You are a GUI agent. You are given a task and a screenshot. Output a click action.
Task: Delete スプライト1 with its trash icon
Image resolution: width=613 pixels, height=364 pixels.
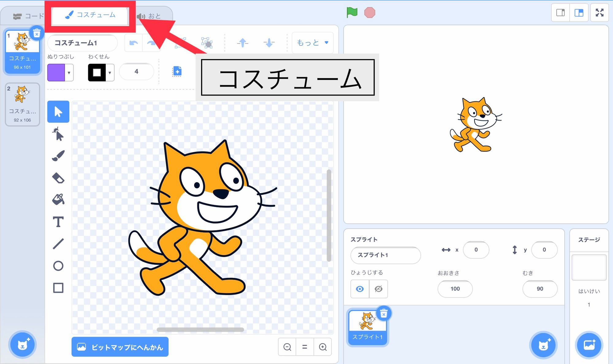384,313
